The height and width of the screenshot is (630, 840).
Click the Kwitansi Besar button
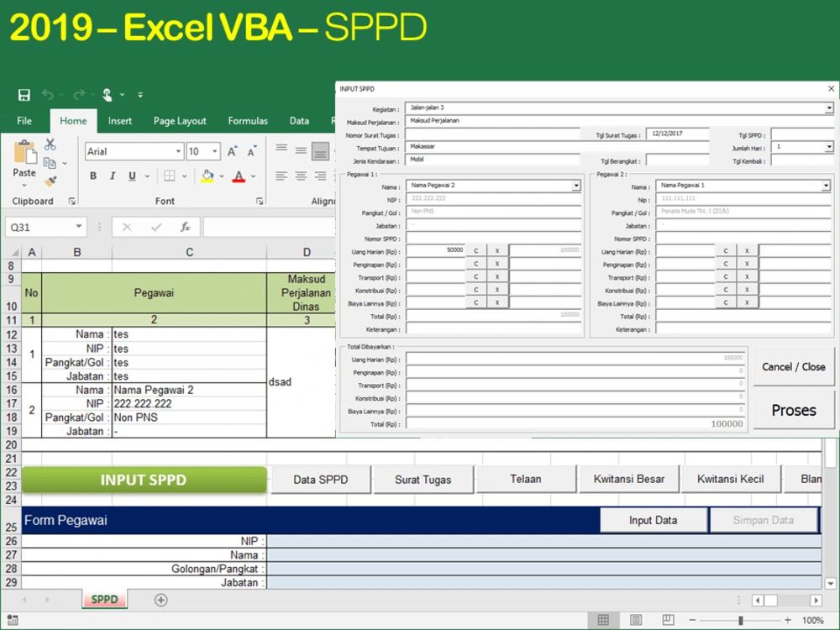[x=629, y=479]
